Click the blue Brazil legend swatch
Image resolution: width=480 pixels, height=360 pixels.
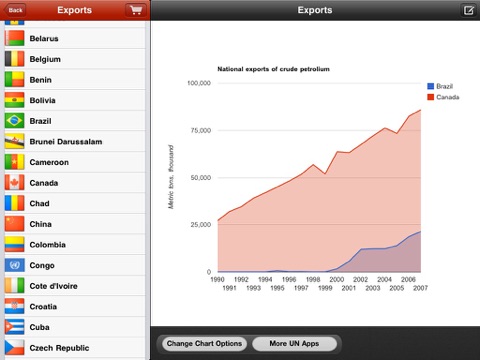(x=430, y=86)
